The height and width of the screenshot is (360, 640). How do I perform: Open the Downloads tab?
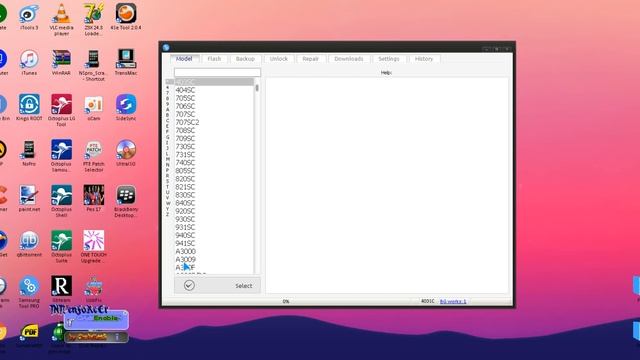pos(349,59)
